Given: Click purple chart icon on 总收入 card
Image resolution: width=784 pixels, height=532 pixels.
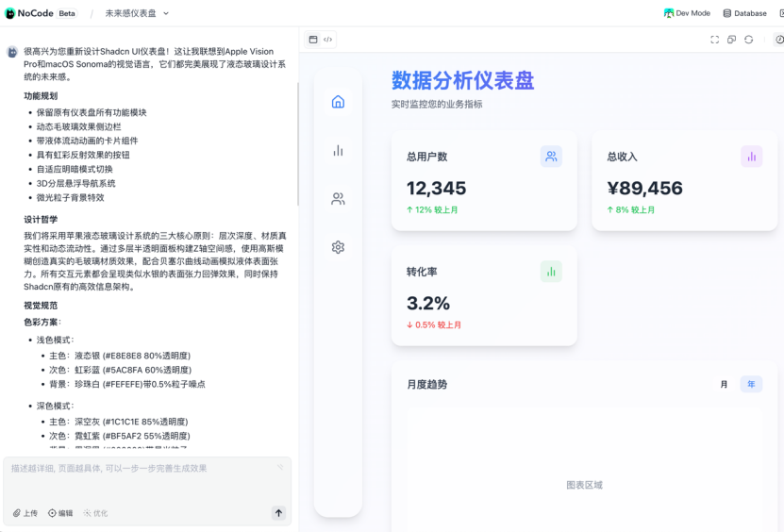Looking at the screenshot, I should click(x=752, y=157).
